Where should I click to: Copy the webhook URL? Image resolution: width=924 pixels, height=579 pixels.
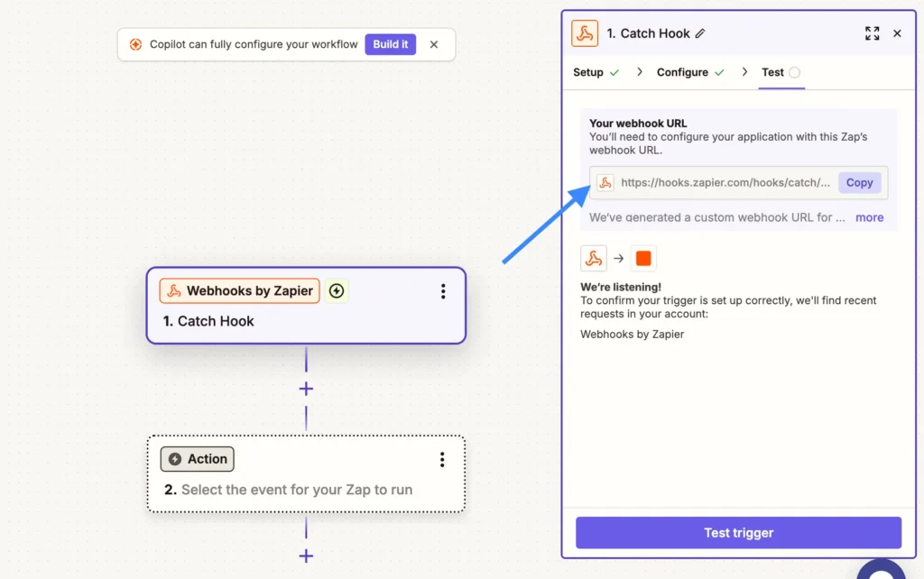[859, 182]
